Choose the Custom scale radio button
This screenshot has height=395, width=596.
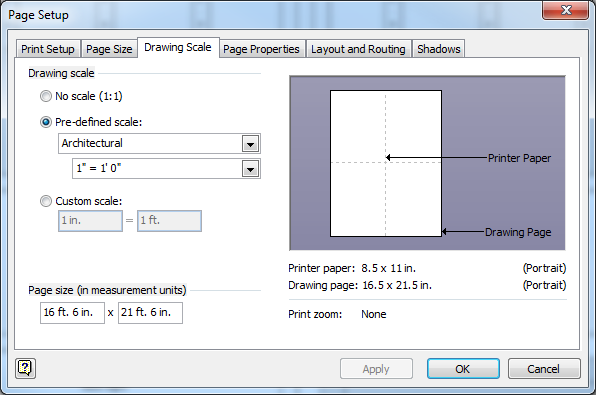[x=46, y=201]
